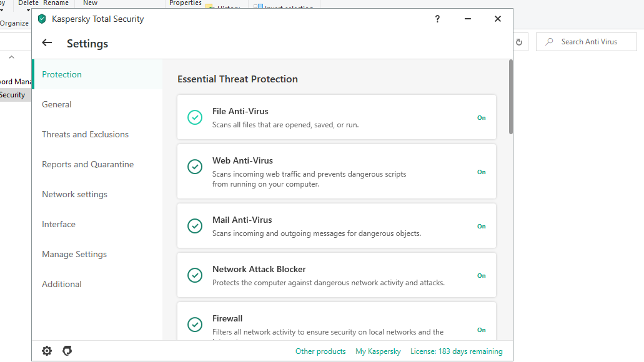This screenshot has height=362, width=644.
Task: Click the refresh icon in Explorer
Action: [518, 42]
